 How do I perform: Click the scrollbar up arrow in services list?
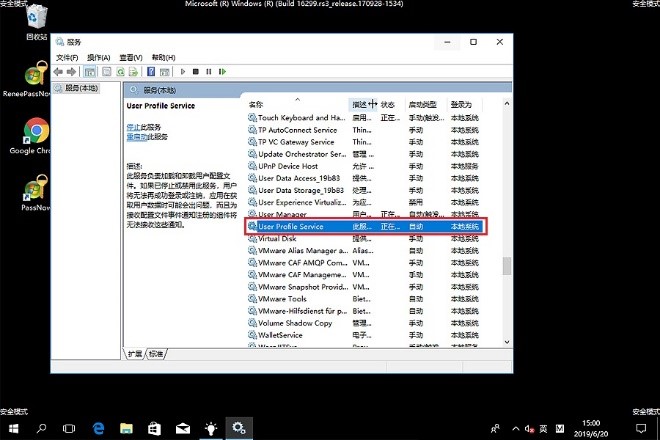pyautogui.click(x=507, y=103)
